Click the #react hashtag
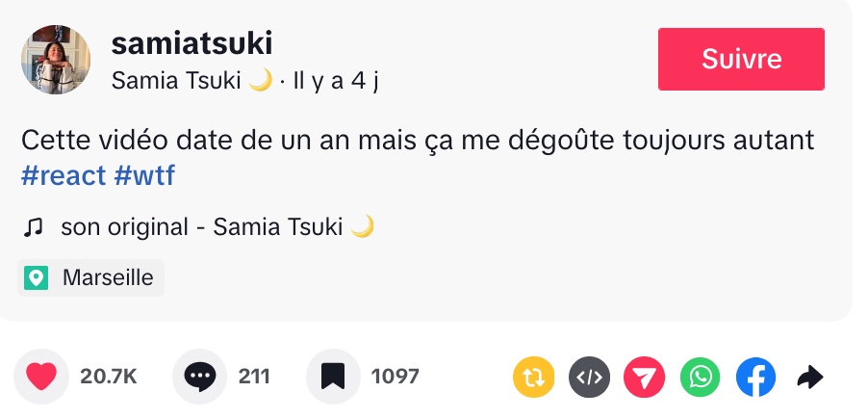Viewport: 868px width, 418px height. pyautogui.click(x=64, y=176)
